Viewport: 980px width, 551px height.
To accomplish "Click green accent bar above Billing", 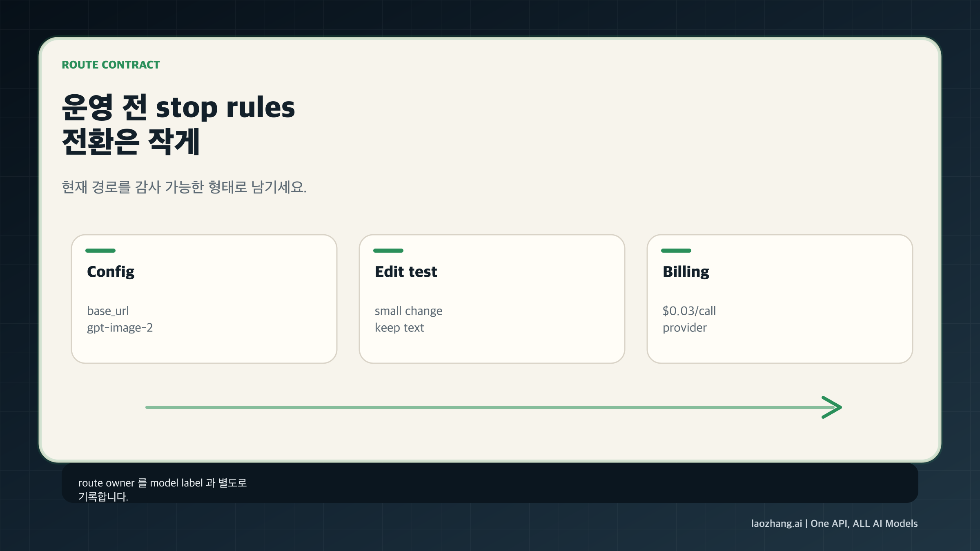I will click(x=676, y=251).
